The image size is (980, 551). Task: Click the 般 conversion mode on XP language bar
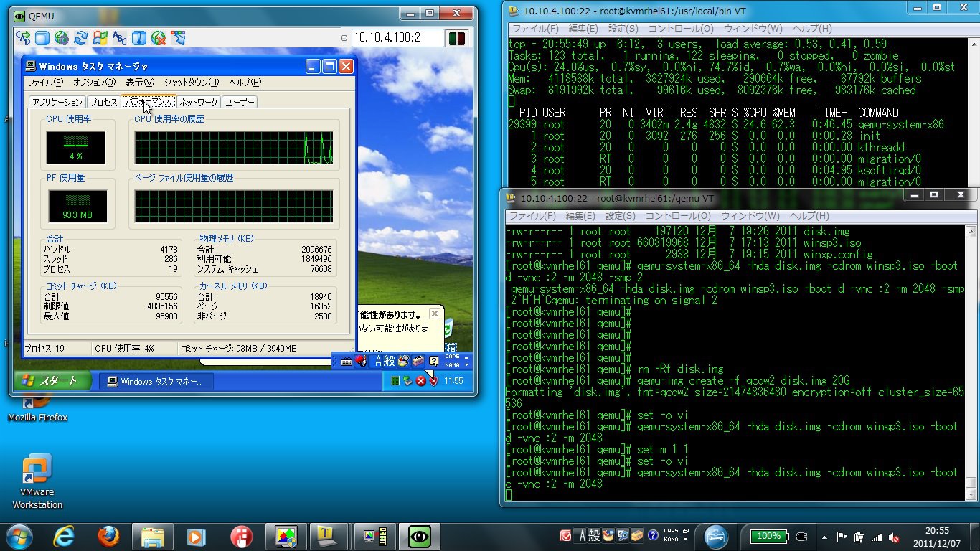(389, 361)
